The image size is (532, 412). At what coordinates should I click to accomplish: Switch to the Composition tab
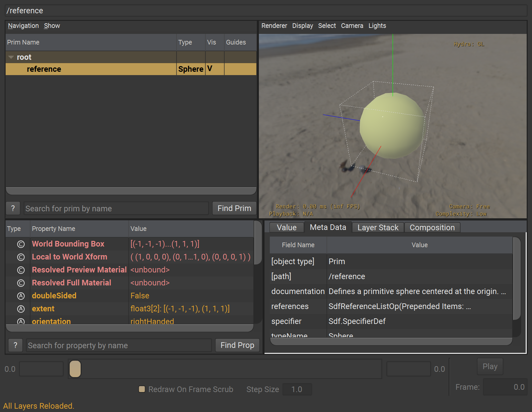tap(432, 228)
